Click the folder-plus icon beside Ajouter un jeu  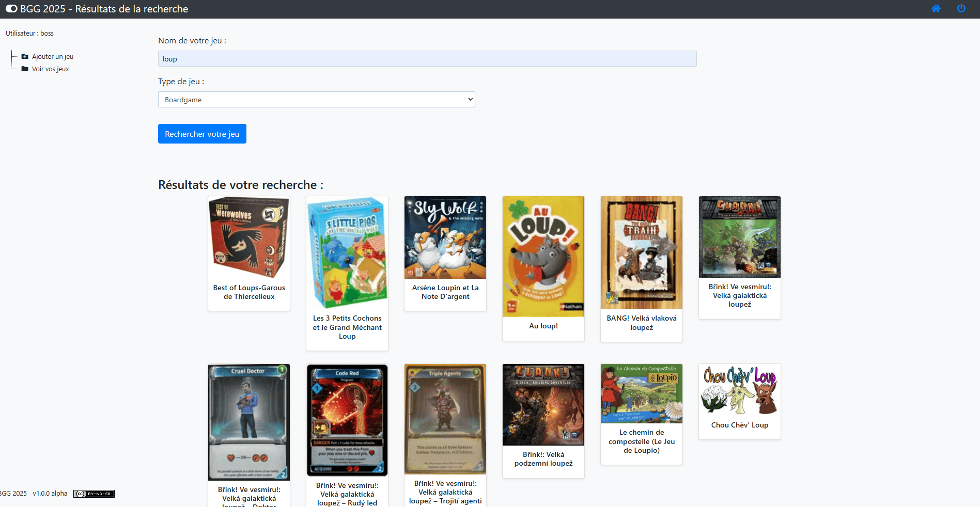point(25,56)
